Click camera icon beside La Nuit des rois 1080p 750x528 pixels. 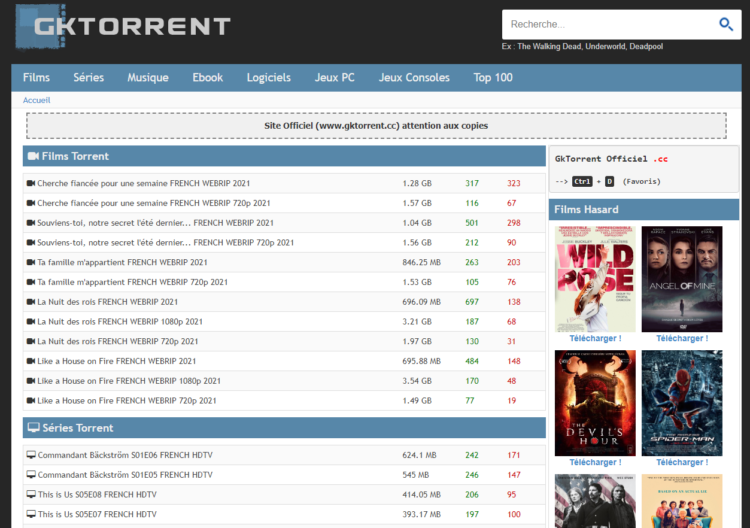tap(31, 321)
